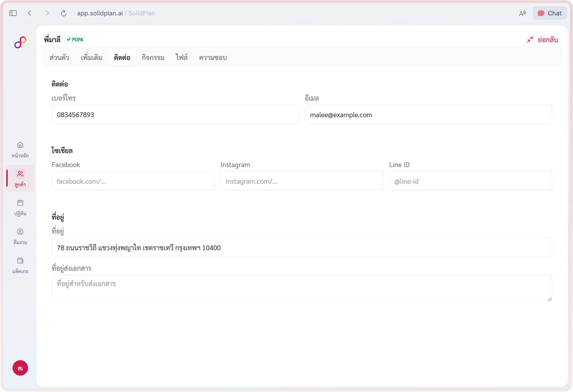
Task: Focus the Facebook input field
Action: (133, 181)
